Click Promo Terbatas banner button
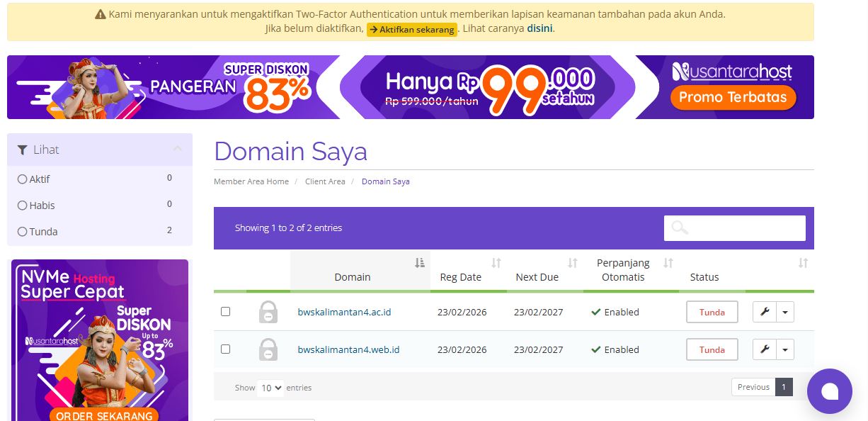This screenshot has height=421, width=868. (x=733, y=98)
